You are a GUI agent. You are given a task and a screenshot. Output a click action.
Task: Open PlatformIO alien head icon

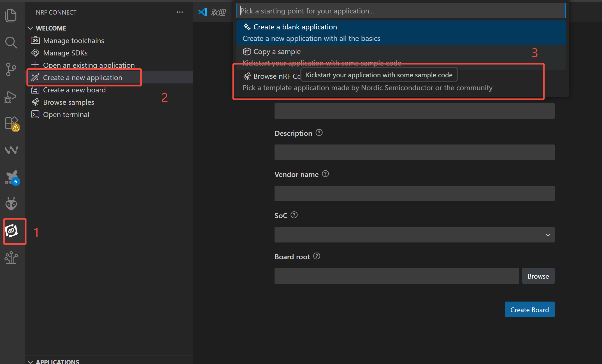tap(11, 204)
